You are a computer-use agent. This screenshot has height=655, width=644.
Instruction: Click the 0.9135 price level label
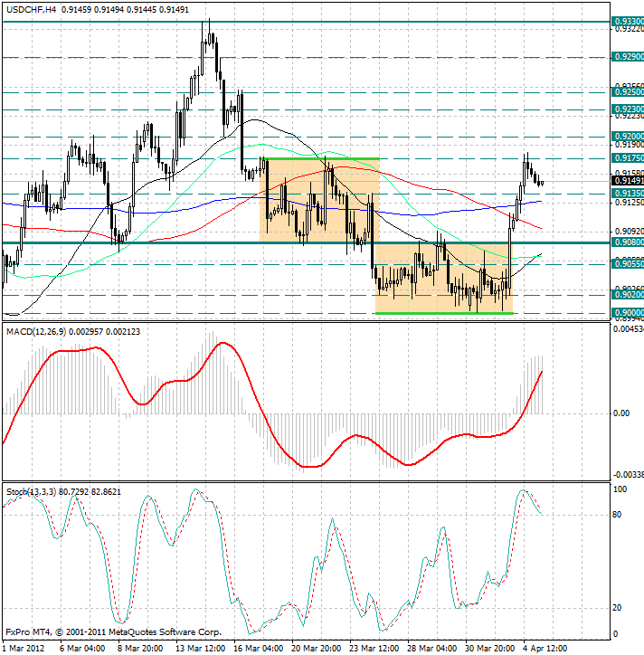point(628,194)
